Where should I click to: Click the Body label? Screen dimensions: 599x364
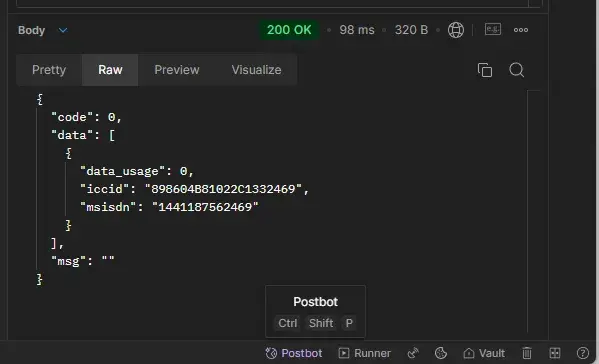31,30
